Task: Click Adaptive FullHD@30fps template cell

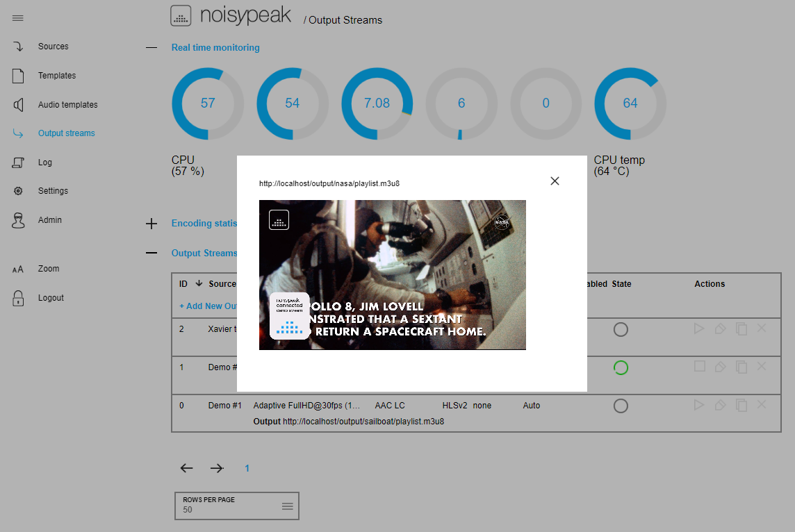Action: pyautogui.click(x=306, y=406)
